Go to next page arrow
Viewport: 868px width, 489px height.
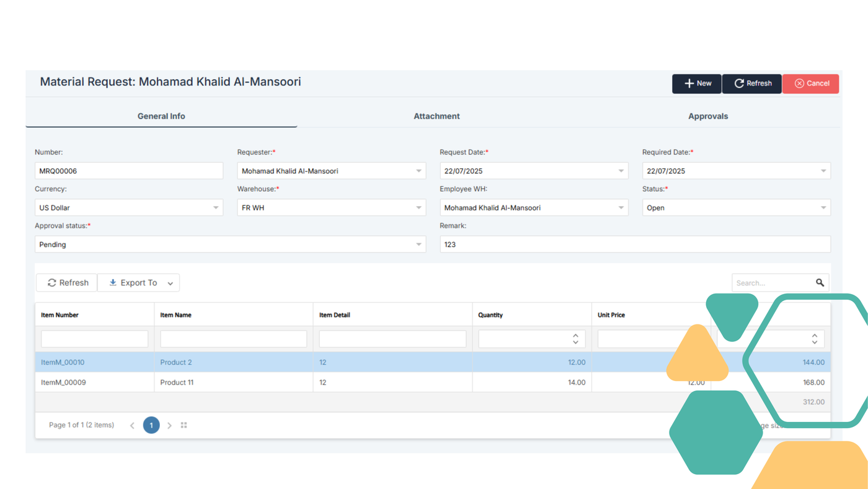tap(169, 426)
